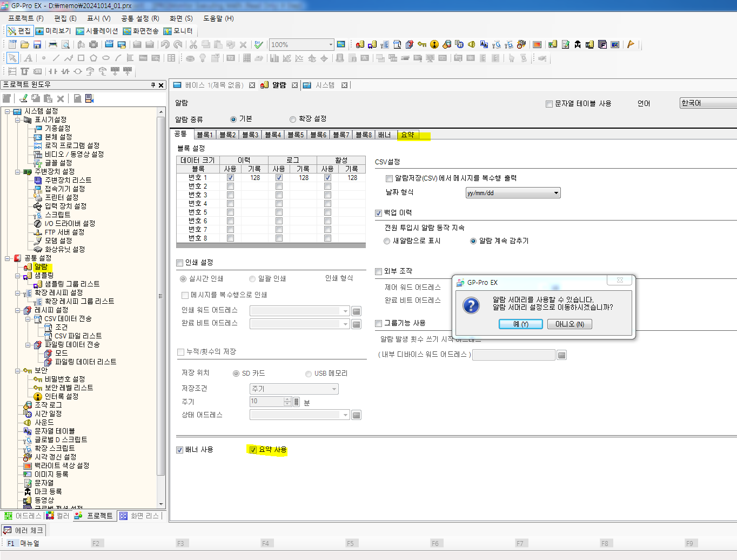Screen dimensions: 737x560
Task: Click the key (security) toolbar icon
Action: (422, 44)
